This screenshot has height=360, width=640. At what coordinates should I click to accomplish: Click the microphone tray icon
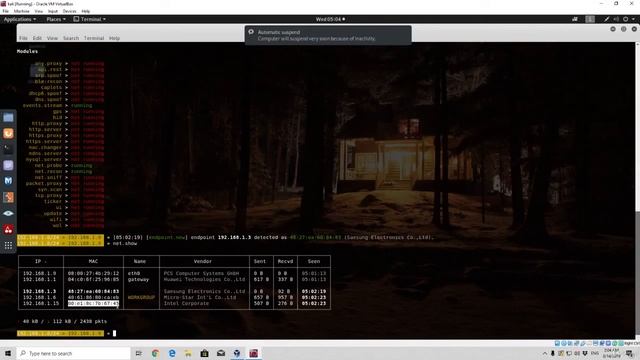(x=553, y=353)
